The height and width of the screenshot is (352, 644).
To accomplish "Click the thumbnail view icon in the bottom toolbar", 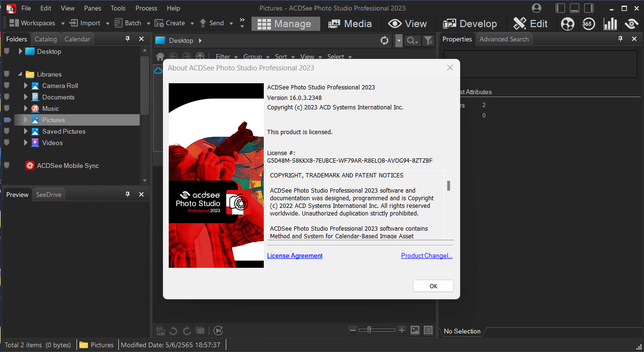I will 415,330.
